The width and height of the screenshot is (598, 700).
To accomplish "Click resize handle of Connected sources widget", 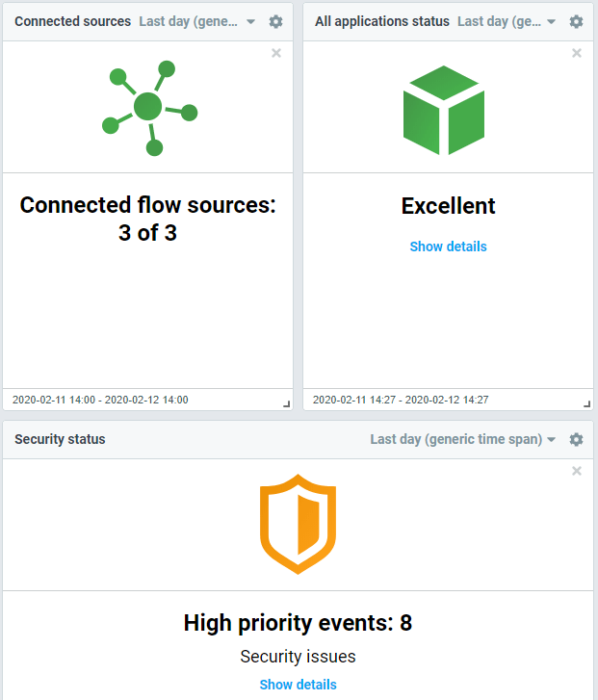I will [x=286, y=404].
